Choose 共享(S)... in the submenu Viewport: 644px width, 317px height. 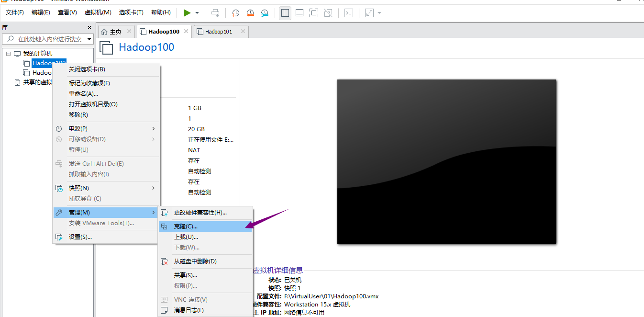[205, 275]
